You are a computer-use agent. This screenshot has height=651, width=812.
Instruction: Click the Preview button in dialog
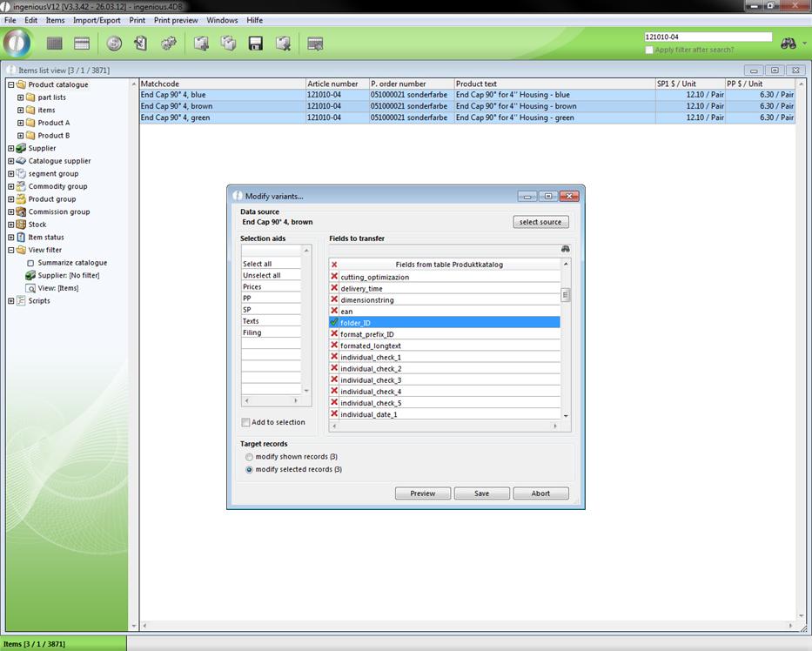(x=422, y=493)
